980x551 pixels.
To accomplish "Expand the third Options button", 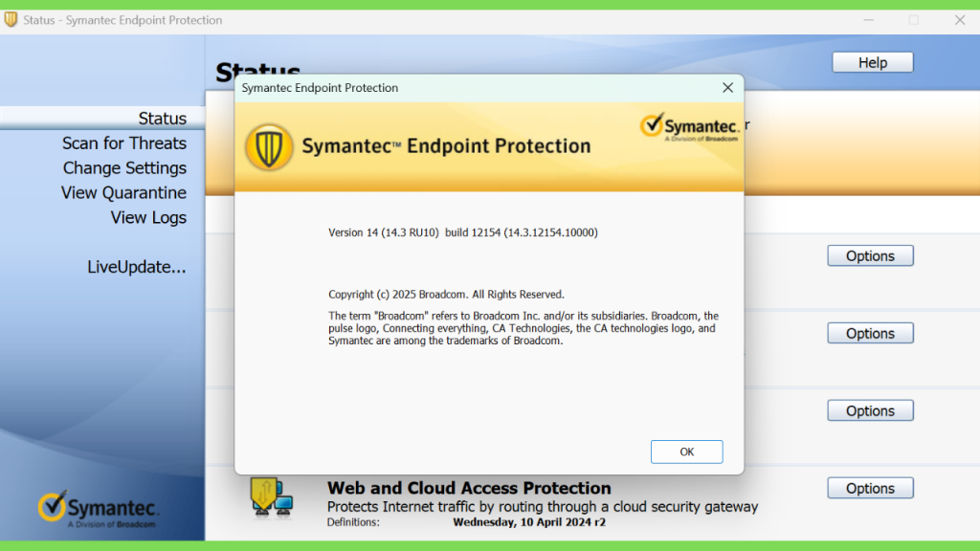I will click(870, 411).
